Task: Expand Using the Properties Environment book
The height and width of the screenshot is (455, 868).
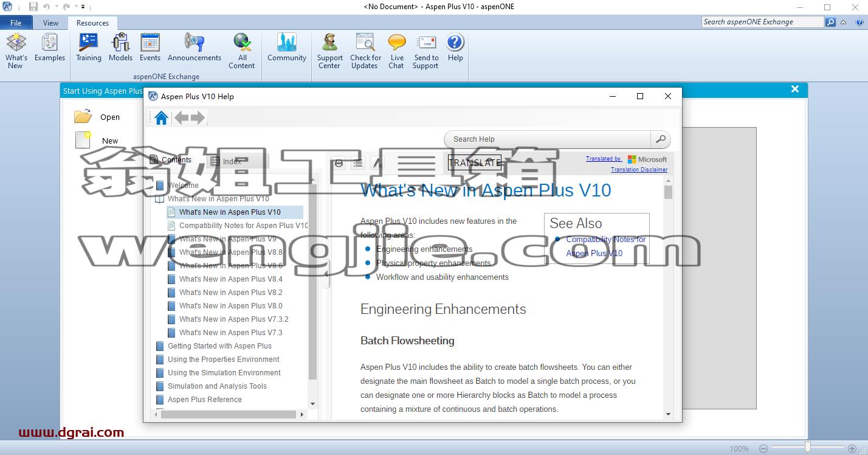Action: [160, 359]
